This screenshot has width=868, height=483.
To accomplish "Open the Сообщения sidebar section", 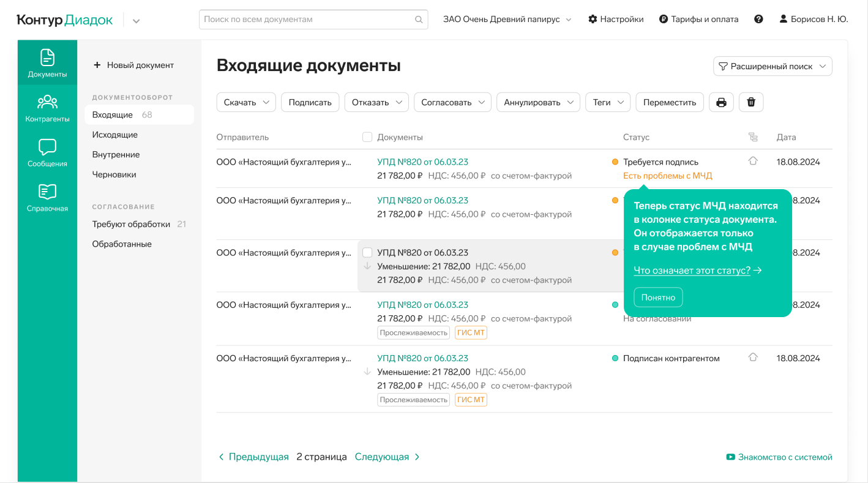I will tap(47, 153).
